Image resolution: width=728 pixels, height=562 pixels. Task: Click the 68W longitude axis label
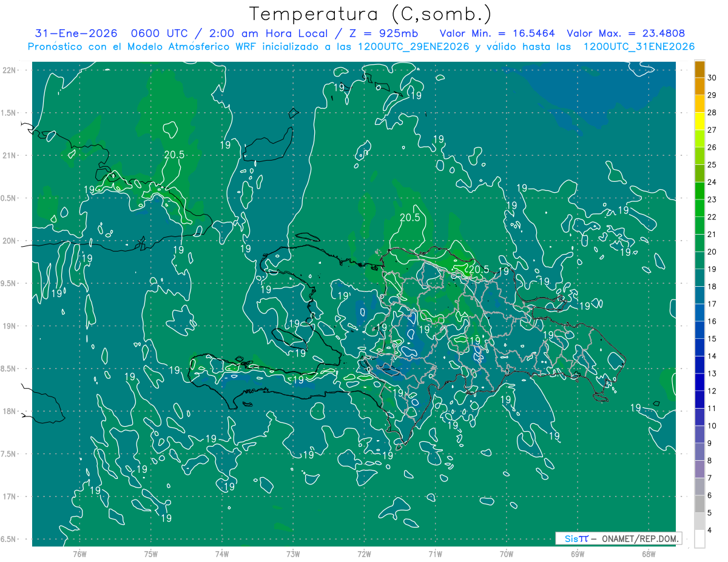(649, 553)
